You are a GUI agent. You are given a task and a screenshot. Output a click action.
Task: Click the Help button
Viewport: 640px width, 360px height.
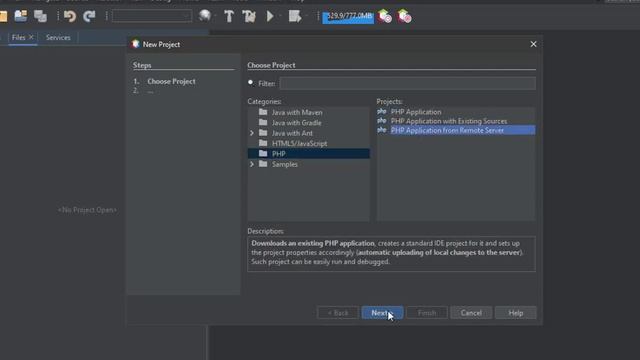[516, 313]
